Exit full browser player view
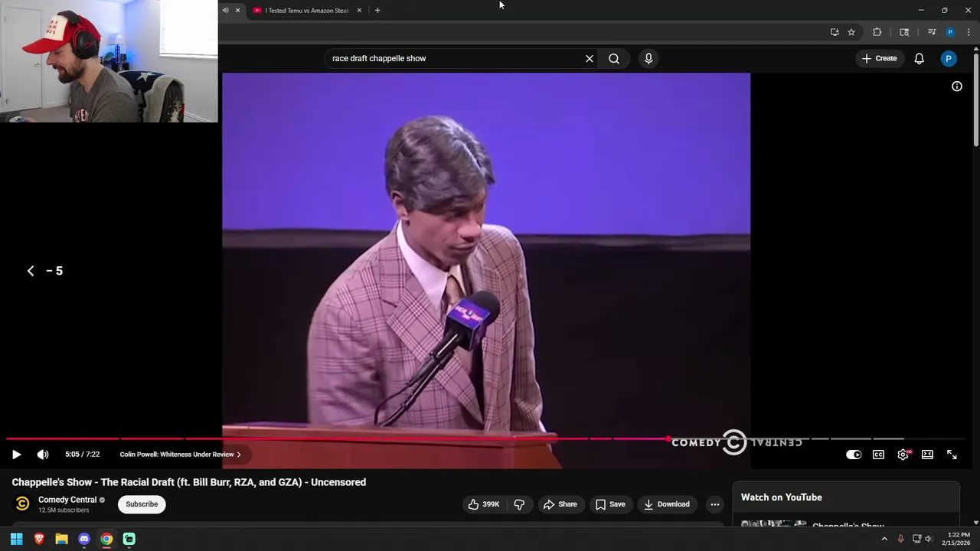980x551 pixels. click(952, 455)
